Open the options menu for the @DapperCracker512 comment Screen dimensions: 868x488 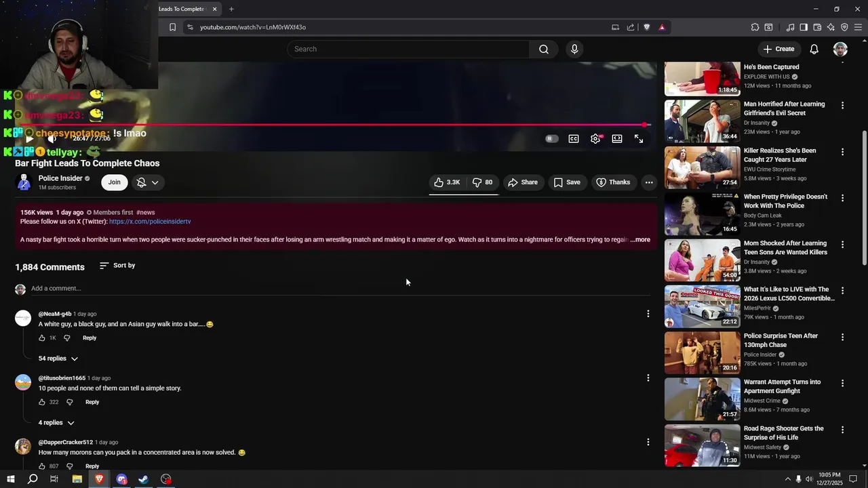[x=648, y=443]
